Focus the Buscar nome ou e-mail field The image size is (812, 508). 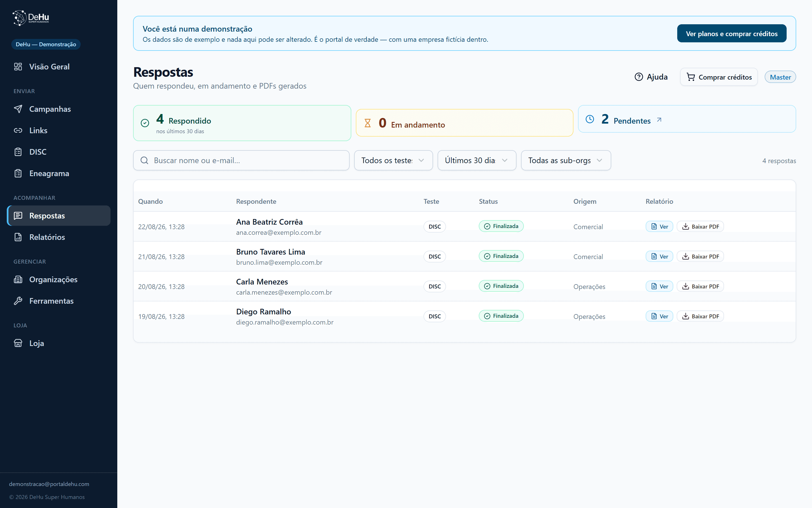click(241, 160)
